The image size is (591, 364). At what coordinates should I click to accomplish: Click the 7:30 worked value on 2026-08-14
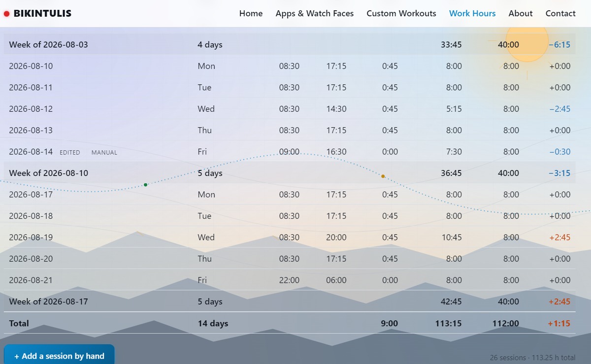coord(454,152)
